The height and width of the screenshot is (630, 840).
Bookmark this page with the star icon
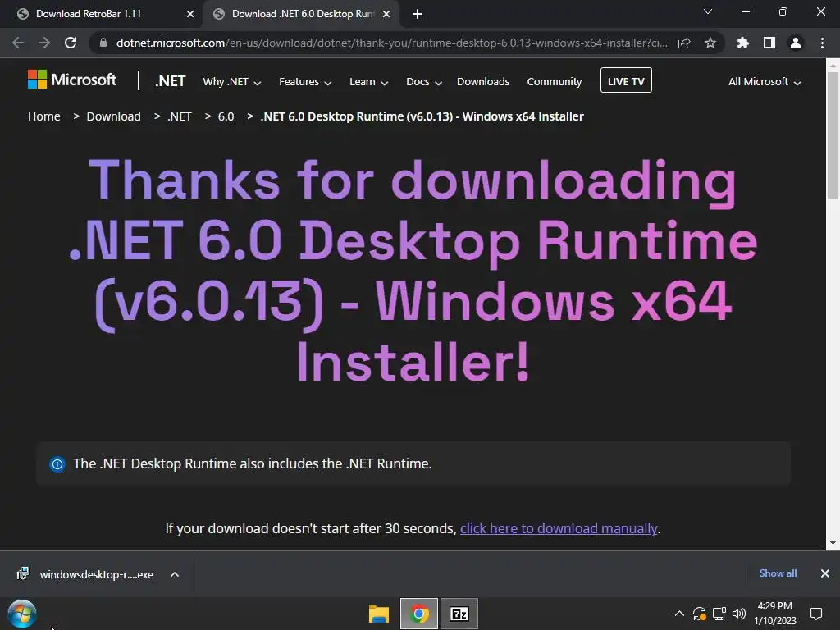pos(710,43)
